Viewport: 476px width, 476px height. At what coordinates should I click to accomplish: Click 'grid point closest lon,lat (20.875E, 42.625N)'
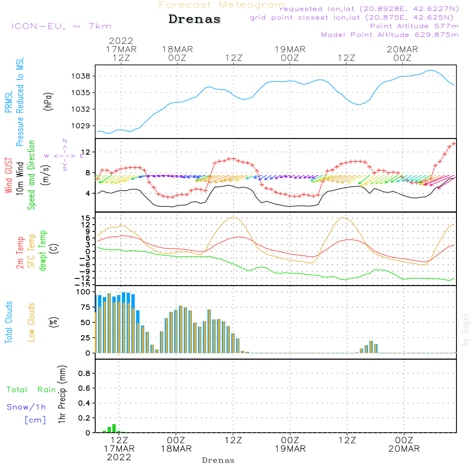click(352, 18)
